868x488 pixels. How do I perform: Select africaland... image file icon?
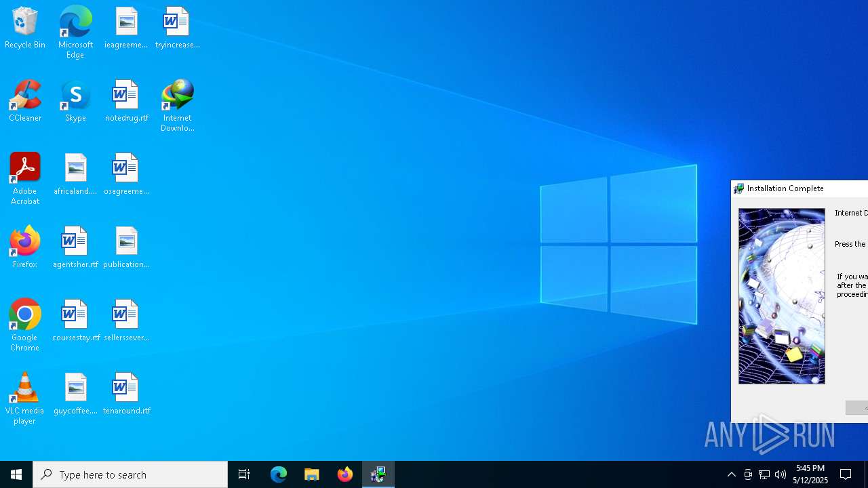pos(75,175)
